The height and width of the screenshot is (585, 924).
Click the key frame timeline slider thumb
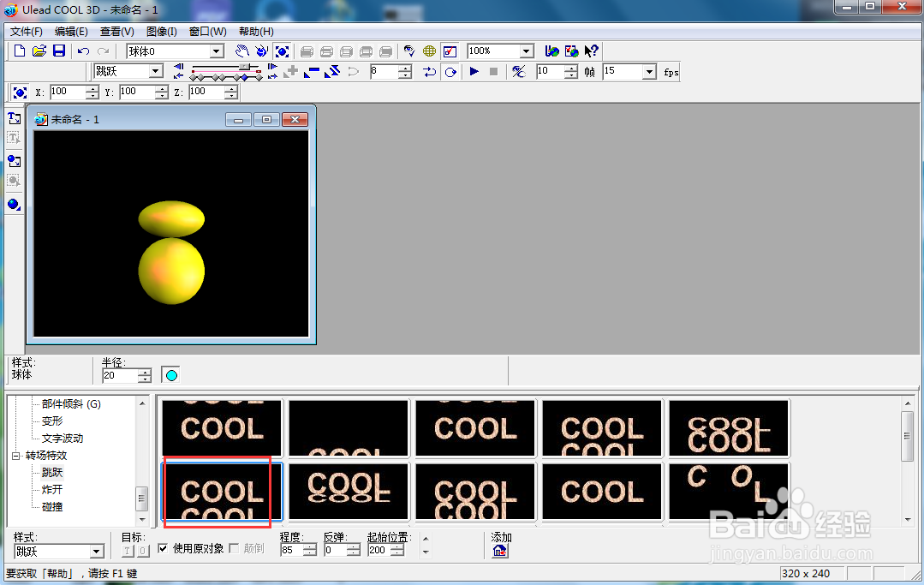click(x=244, y=67)
